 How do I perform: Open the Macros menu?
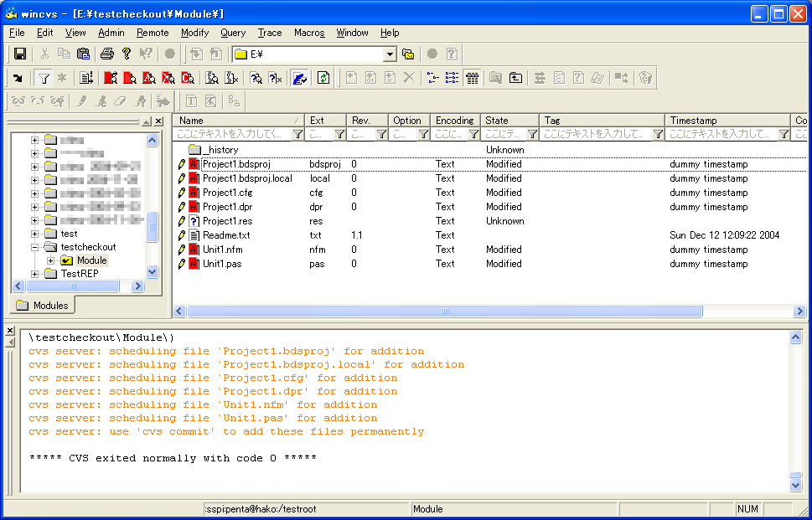click(309, 33)
